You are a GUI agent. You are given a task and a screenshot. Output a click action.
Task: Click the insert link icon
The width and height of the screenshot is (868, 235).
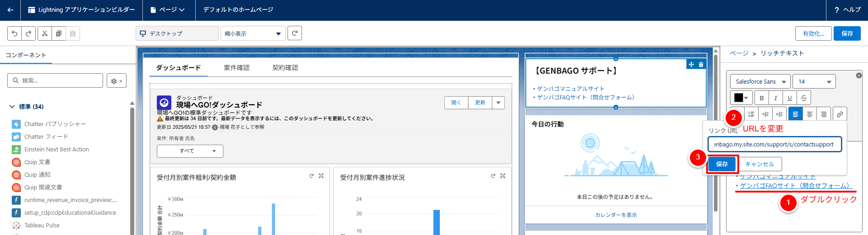click(840, 114)
